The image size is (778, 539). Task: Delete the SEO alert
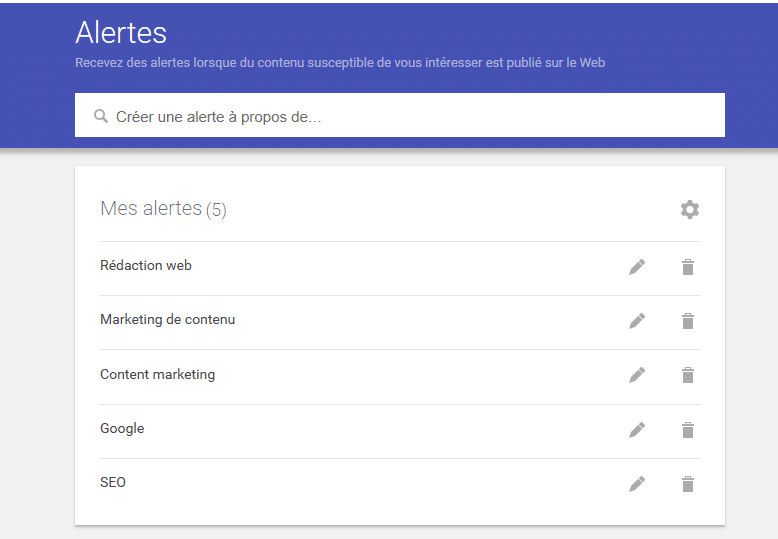coord(688,484)
